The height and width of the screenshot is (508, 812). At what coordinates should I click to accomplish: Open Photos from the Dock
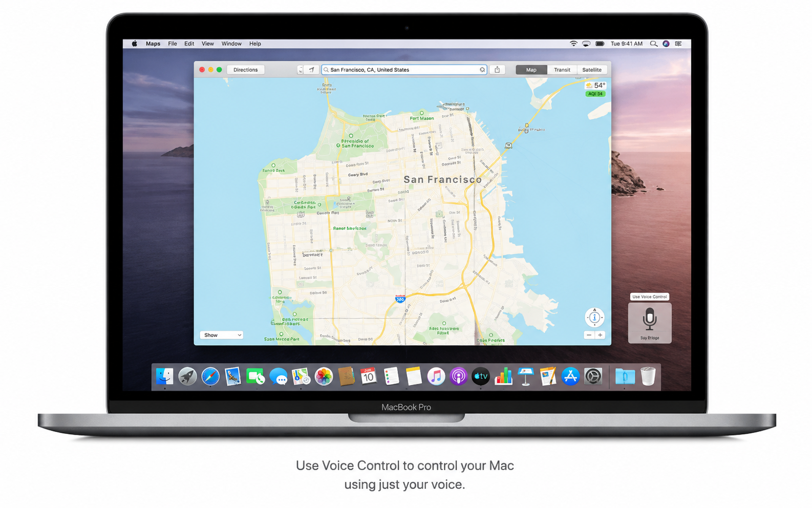(324, 376)
